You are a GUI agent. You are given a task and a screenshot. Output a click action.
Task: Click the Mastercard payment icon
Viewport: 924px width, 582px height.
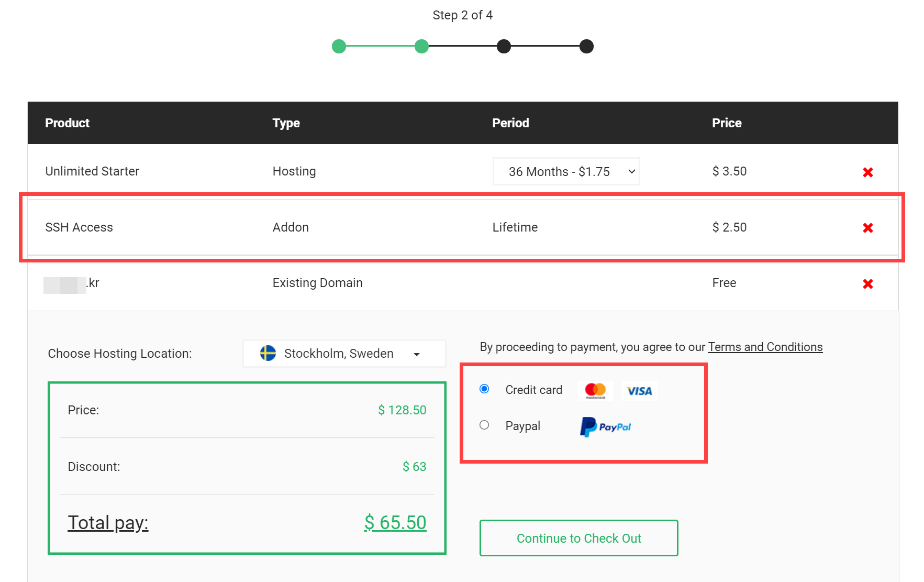(x=595, y=390)
